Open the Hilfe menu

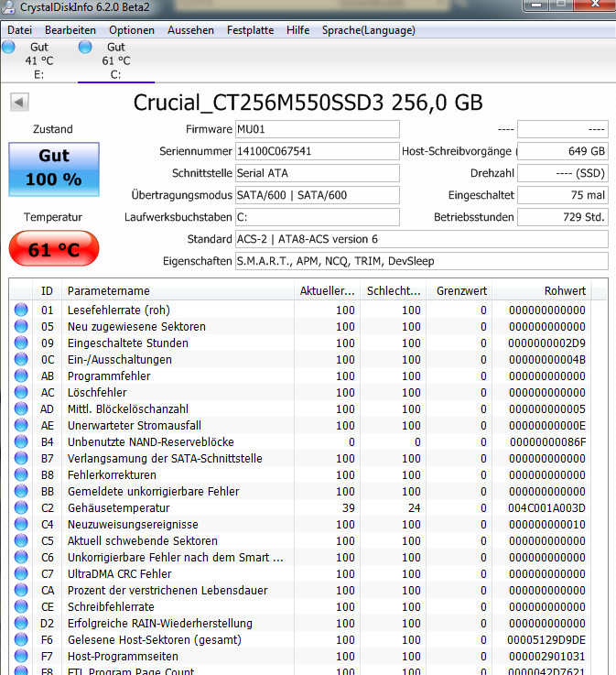[x=297, y=30]
